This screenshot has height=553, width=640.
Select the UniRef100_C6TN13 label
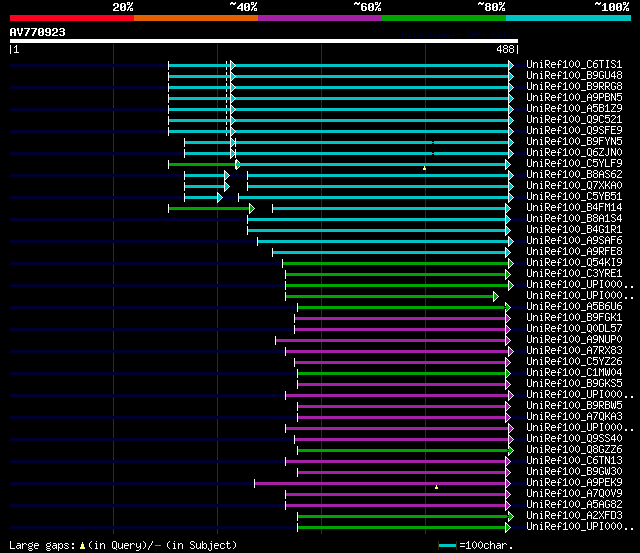574,461
